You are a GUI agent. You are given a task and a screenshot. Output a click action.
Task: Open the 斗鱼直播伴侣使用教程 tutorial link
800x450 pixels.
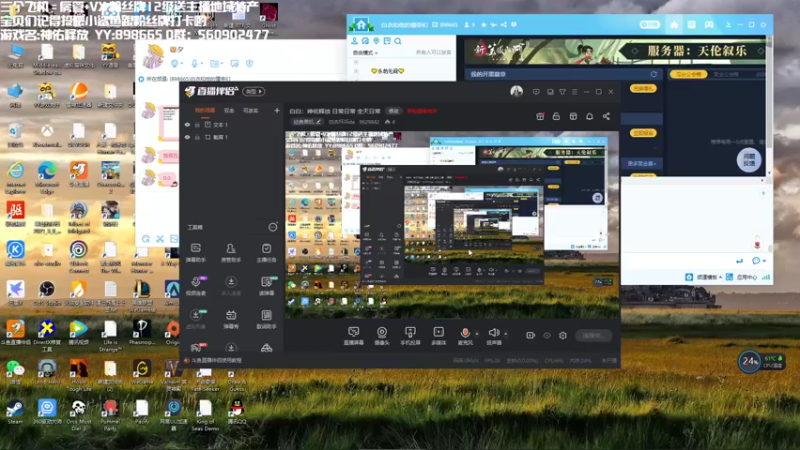(x=213, y=360)
